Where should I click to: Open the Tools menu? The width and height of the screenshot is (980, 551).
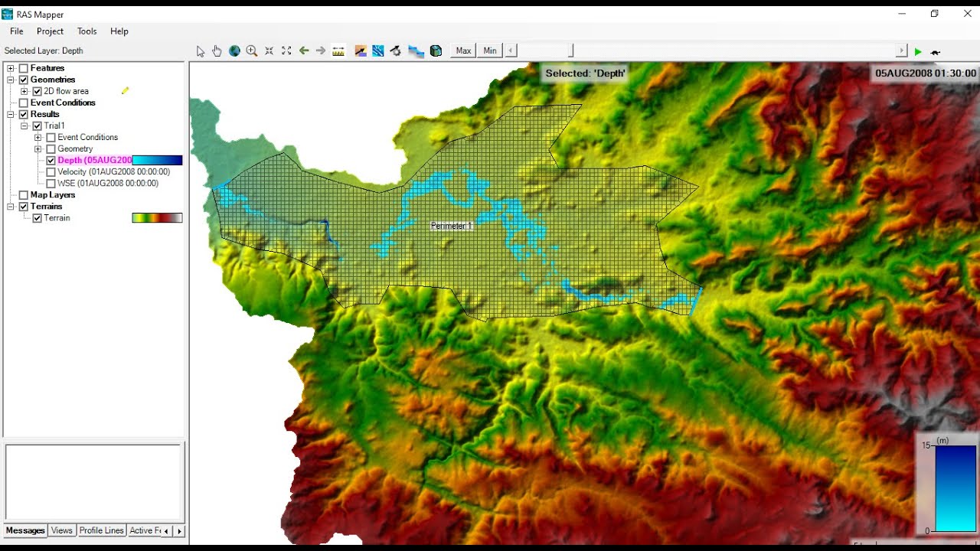[x=87, y=31]
